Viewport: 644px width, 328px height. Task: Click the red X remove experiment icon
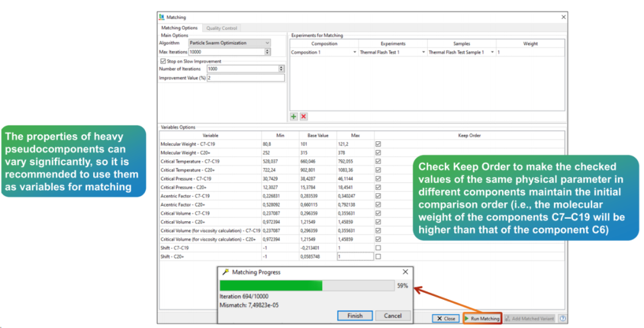304,116
